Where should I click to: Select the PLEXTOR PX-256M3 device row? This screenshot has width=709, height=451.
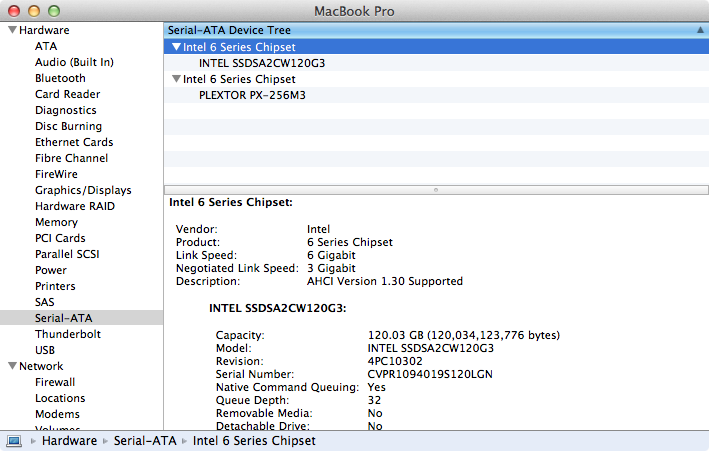[x=436, y=95]
